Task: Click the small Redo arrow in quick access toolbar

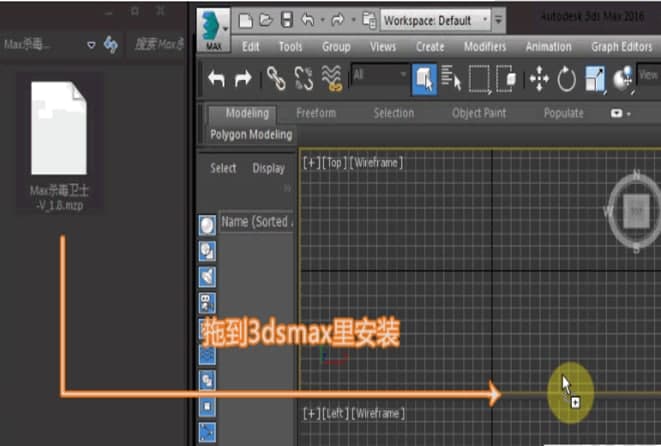Action: tap(337, 19)
